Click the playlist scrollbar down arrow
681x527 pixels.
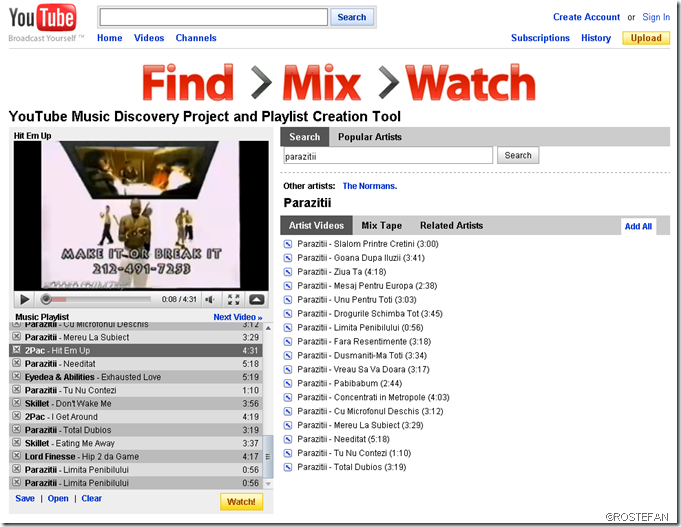coord(268,484)
